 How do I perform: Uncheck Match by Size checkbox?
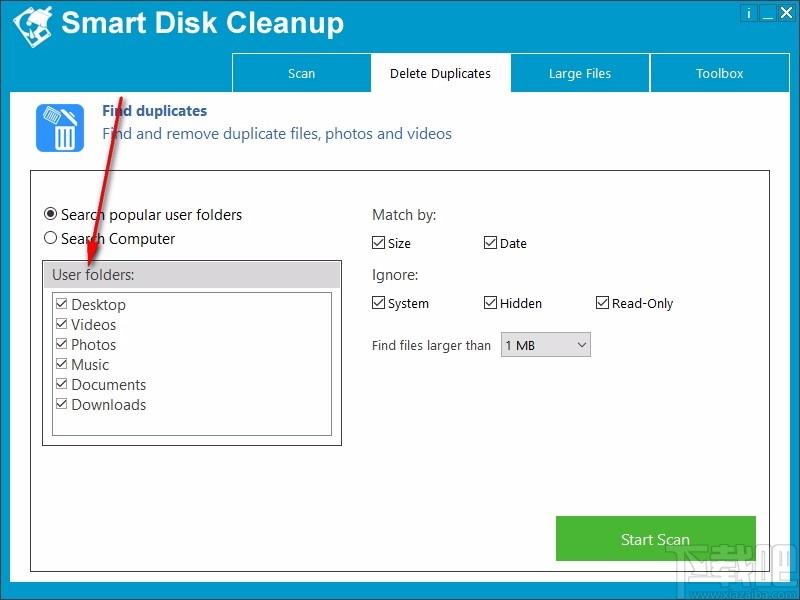pyautogui.click(x=379, y=242)
